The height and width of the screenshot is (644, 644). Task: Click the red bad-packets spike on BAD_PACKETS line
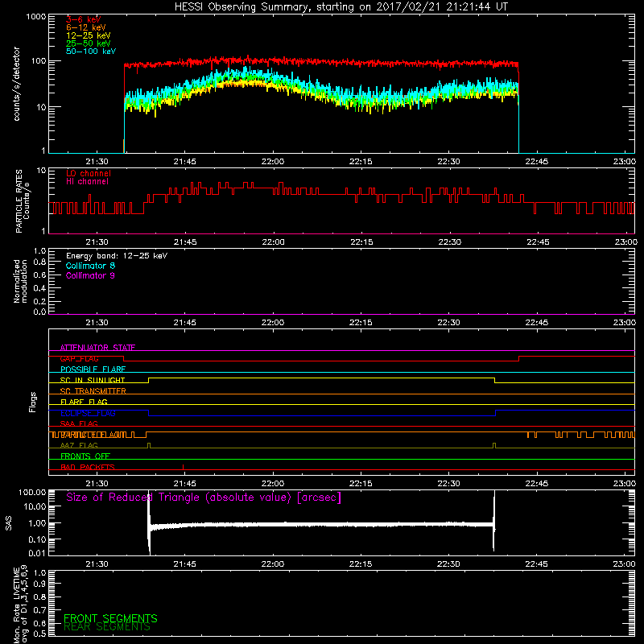click(x=184, y=467)
